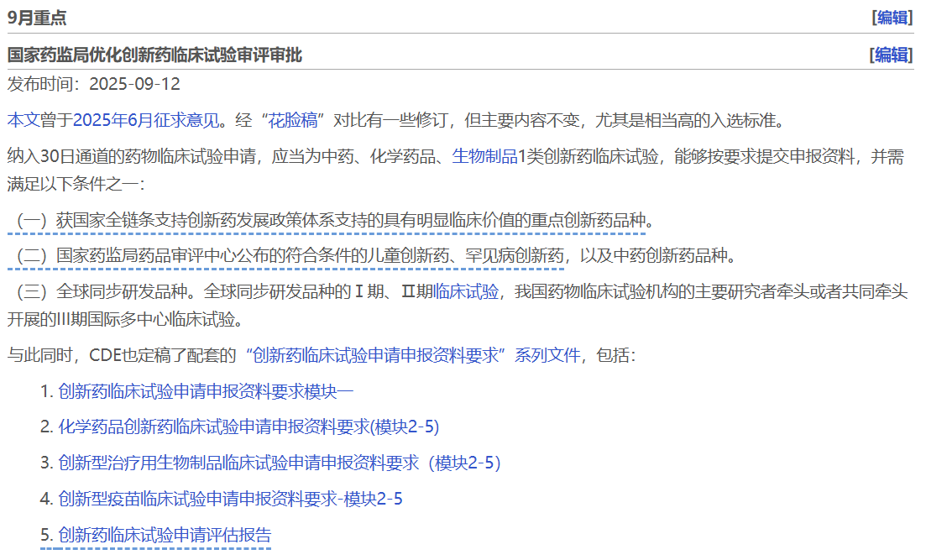Follow the 生物制品 link
The width and height of the screenshot is (926, 560).
click(484, 157)
